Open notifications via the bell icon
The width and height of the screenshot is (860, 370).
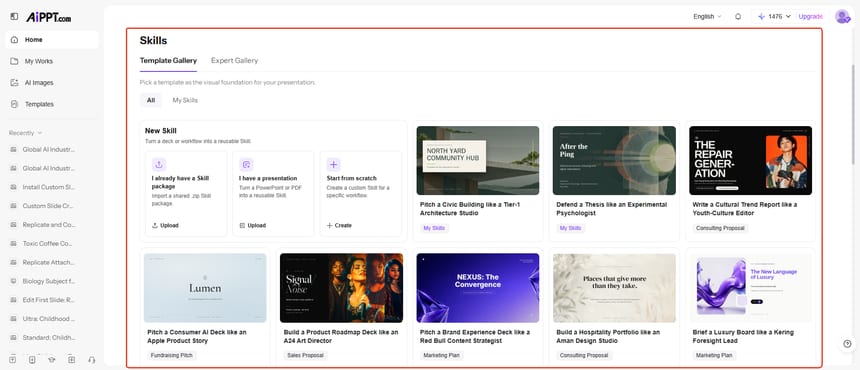pyautogui.click(x=738, y=16)
